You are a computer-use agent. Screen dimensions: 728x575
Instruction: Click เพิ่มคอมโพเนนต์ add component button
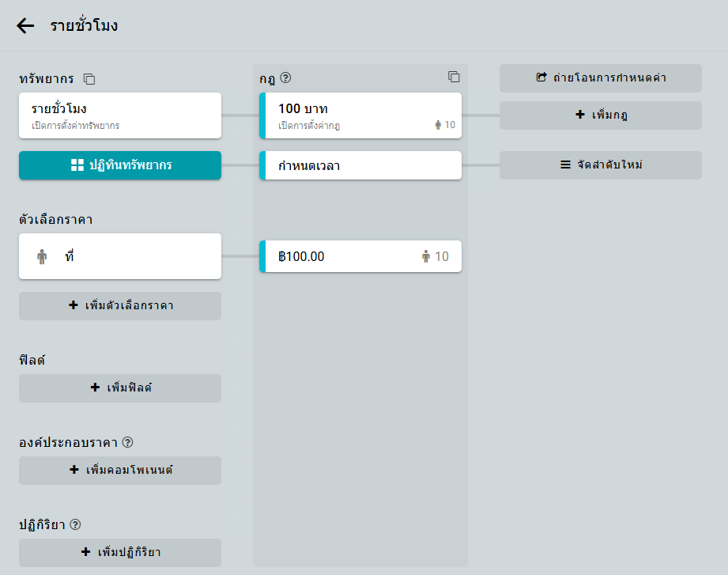120,471
